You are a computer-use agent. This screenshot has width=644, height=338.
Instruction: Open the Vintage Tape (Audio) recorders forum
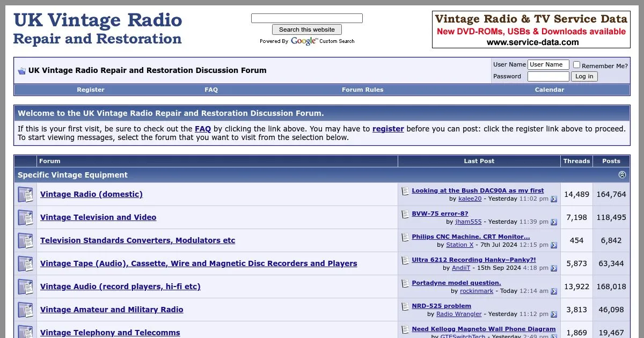[x=199, y=263]
